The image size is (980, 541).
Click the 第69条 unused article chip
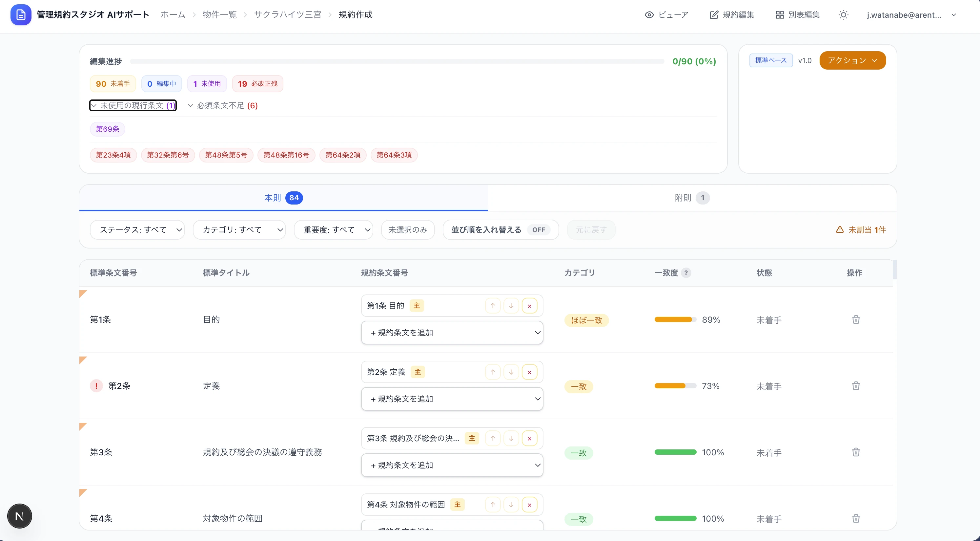click(107, 129)
